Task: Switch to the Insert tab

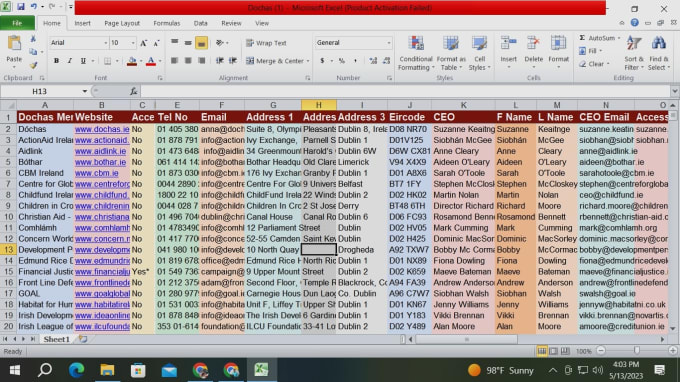Action: point(82,23)
